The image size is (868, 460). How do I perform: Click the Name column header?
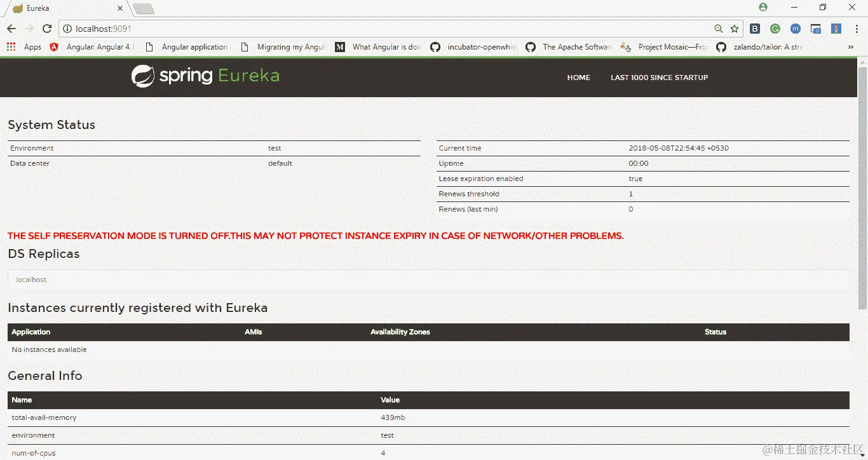(22, 400)
